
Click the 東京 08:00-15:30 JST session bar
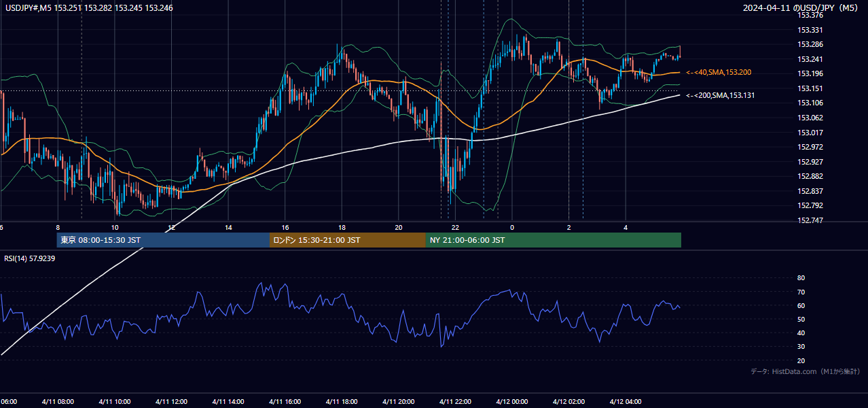(163, 240)
